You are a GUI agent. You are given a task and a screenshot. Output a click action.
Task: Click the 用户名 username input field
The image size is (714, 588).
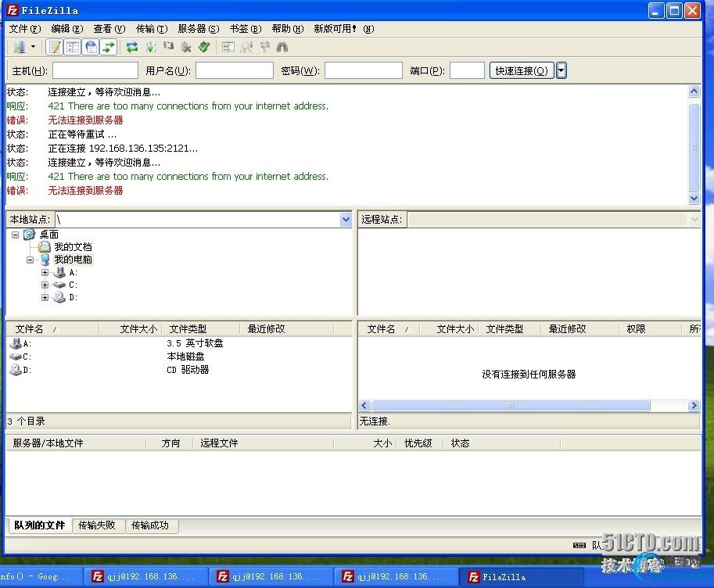click(234, 70)
